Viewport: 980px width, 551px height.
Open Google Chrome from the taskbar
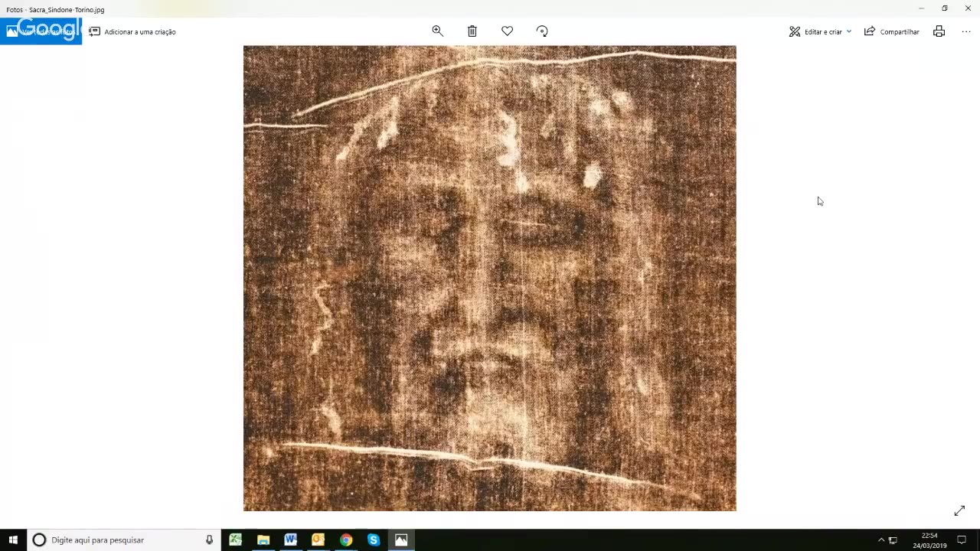coord(346,540)
